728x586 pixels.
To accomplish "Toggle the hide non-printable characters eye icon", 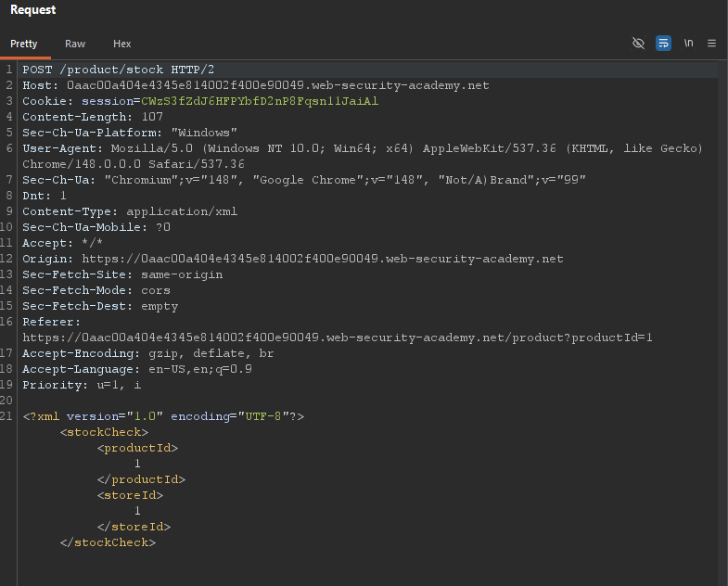I will tap(638, 44).
